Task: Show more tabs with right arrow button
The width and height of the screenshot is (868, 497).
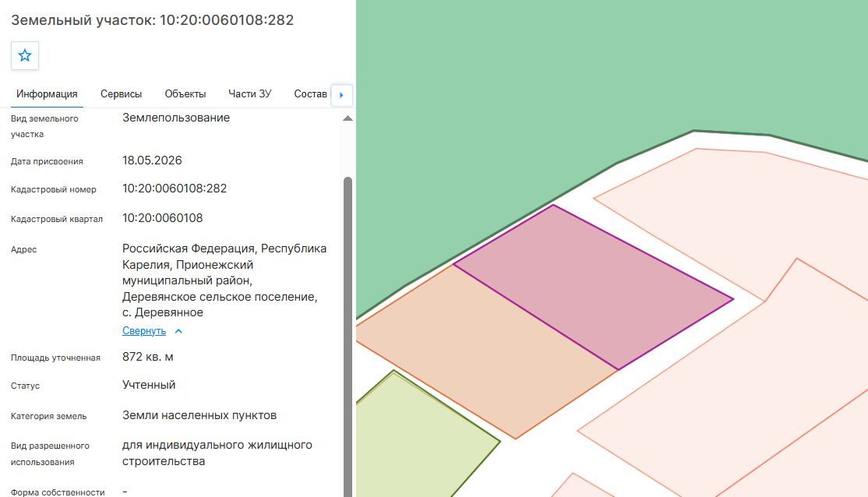Action: coord(341,95)
